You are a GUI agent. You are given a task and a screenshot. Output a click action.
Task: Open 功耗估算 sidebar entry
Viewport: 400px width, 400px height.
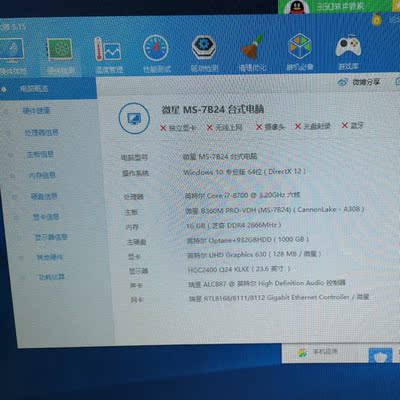click(52, 277)
